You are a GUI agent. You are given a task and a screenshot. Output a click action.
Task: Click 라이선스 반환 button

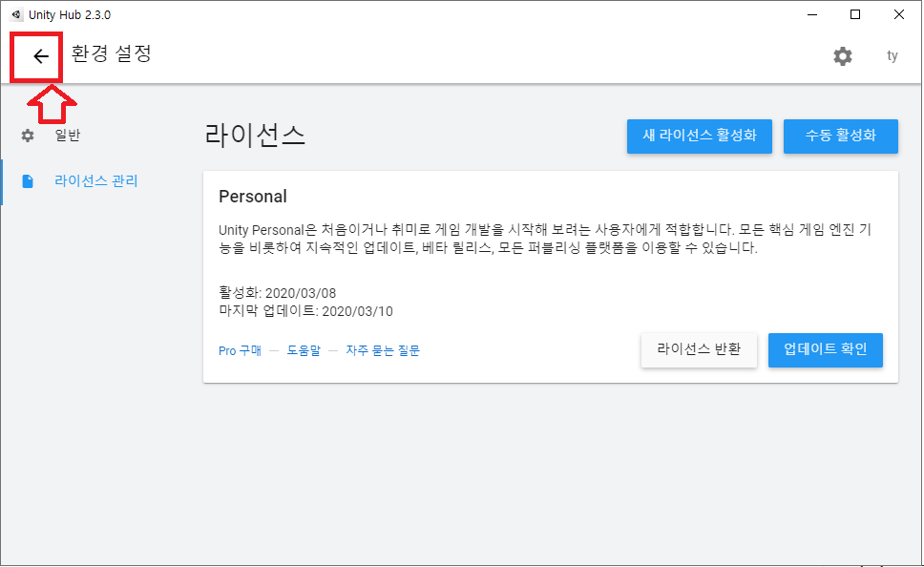click(x=699, y=350)
